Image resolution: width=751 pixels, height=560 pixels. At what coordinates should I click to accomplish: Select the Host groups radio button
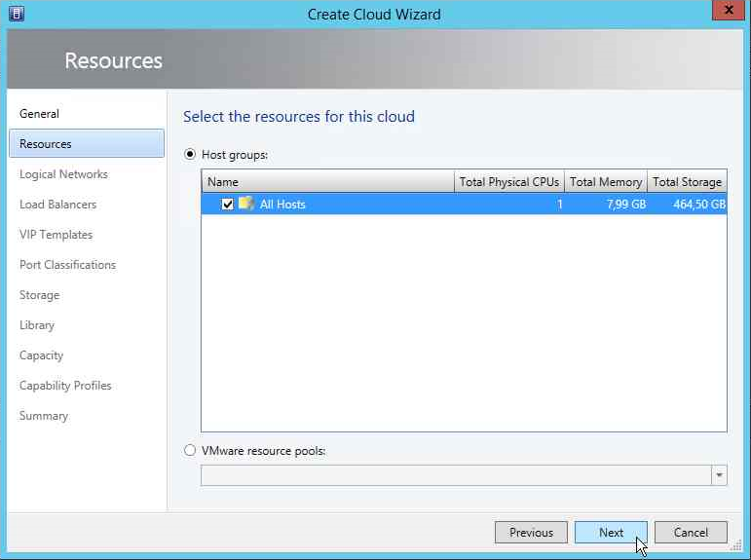pos(190,154)
